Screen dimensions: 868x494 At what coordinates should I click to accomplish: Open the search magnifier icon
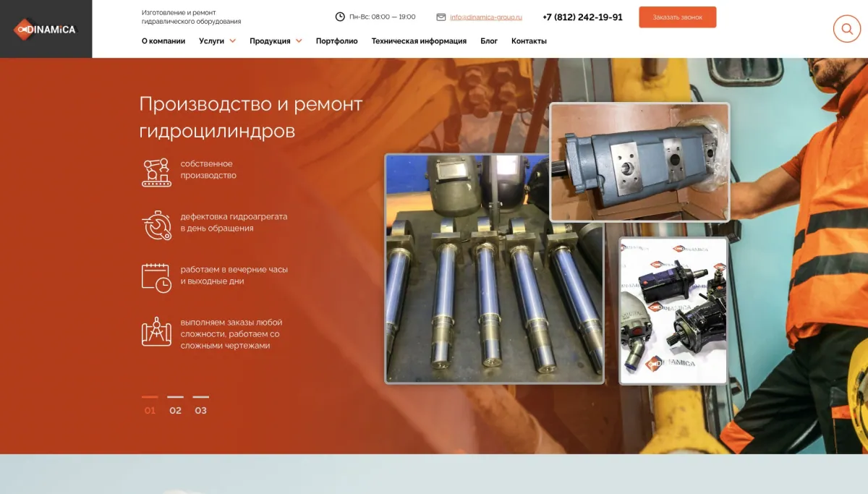coord(846,29)
